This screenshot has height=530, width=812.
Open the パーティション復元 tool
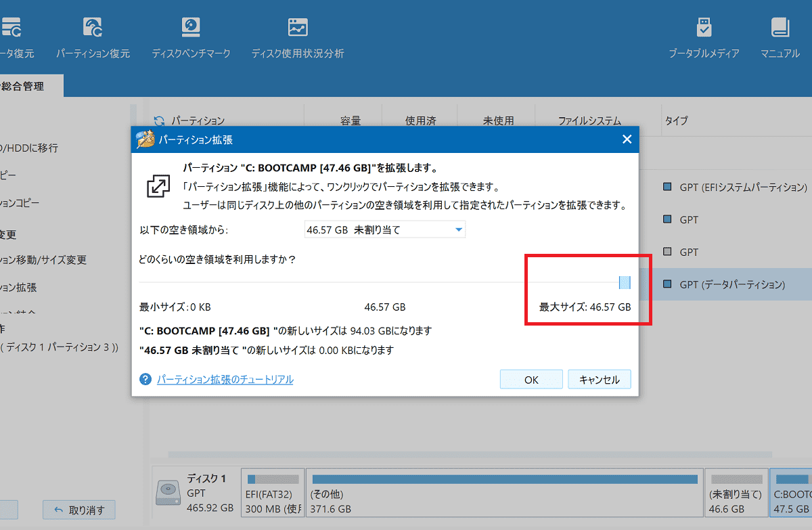coord(93,37)
